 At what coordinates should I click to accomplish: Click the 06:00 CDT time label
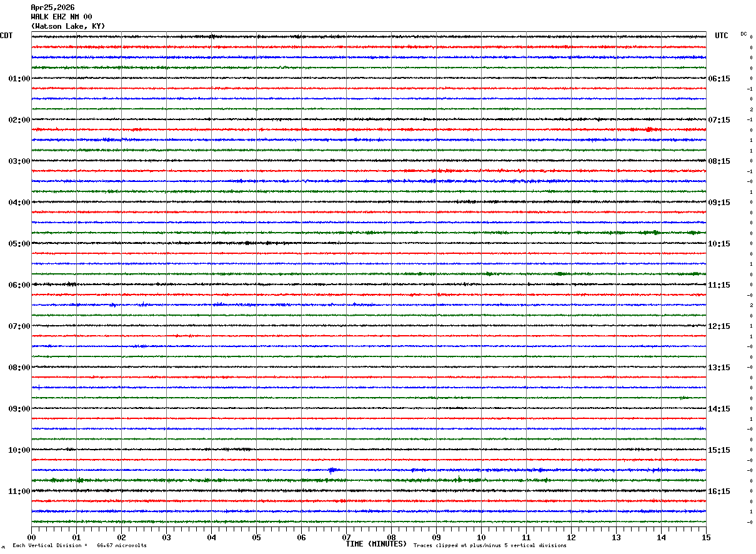(19, 285)
